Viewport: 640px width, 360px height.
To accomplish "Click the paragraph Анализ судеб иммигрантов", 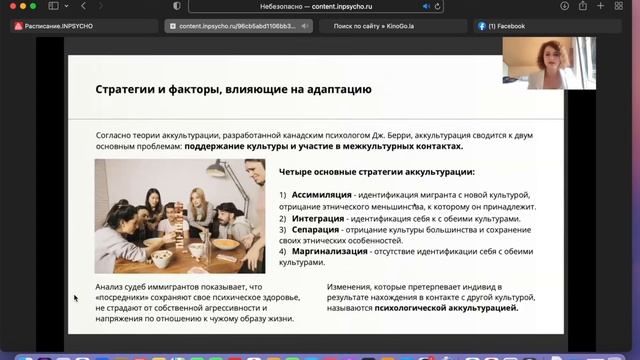I will (x=198, y=303).
